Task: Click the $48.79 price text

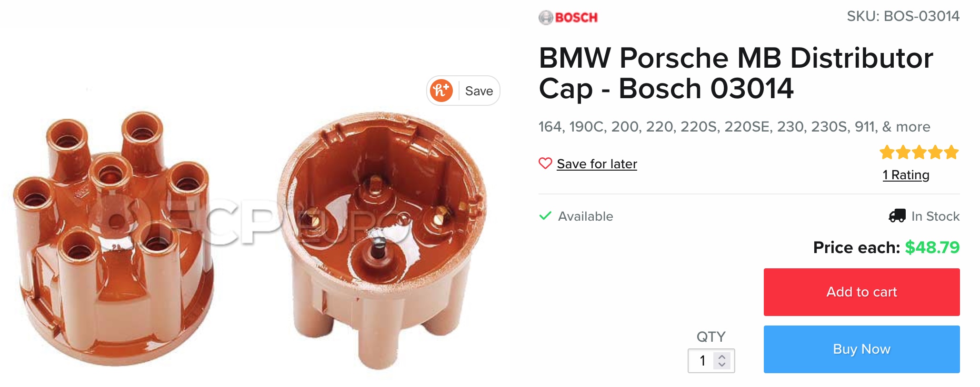Action: [932, 247]
